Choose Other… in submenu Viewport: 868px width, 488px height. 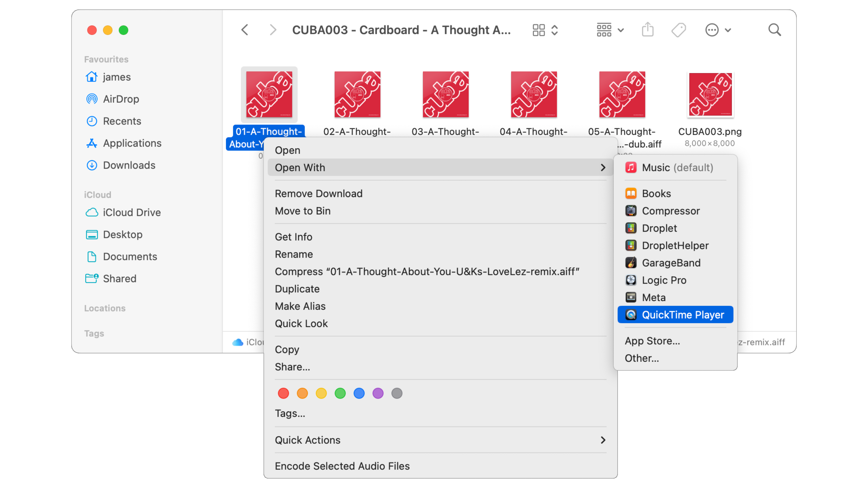[x=675, y=358]
